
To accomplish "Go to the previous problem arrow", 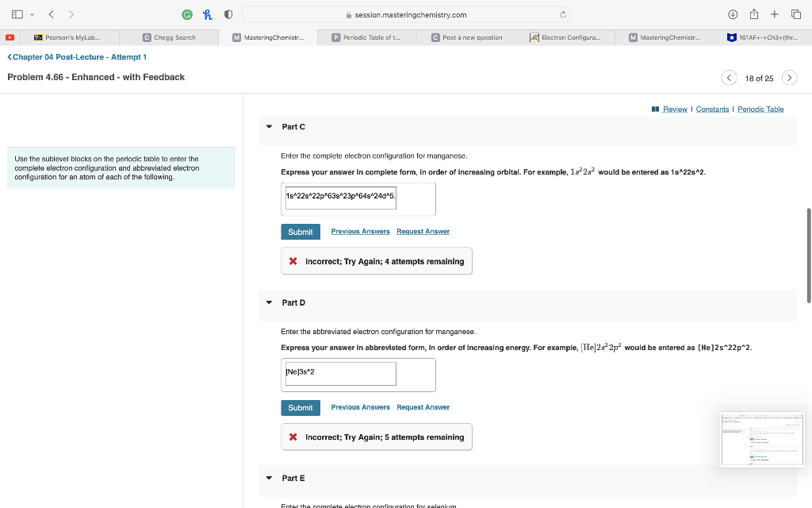I will (x=729, y=78).
